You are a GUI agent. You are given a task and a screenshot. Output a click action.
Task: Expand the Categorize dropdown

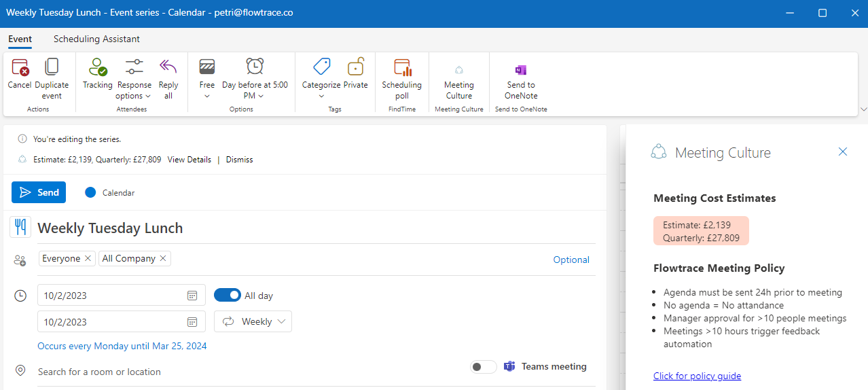click(321, 90)
